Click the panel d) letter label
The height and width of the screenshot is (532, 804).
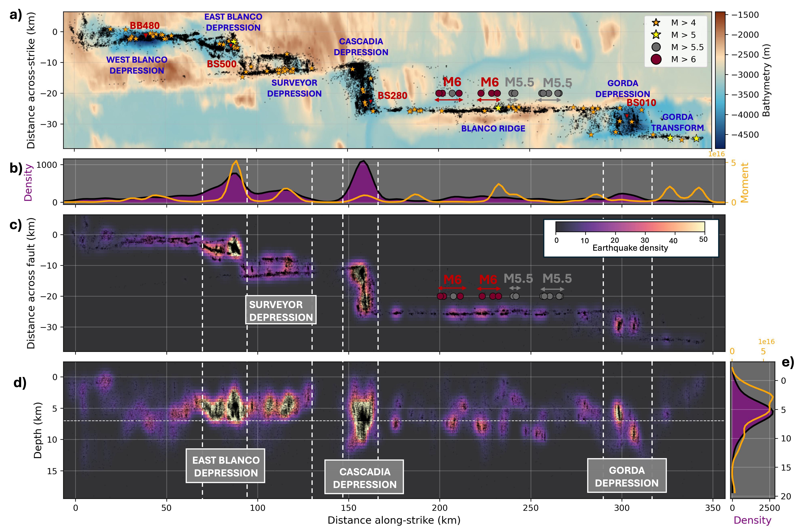tap(20, 383)
